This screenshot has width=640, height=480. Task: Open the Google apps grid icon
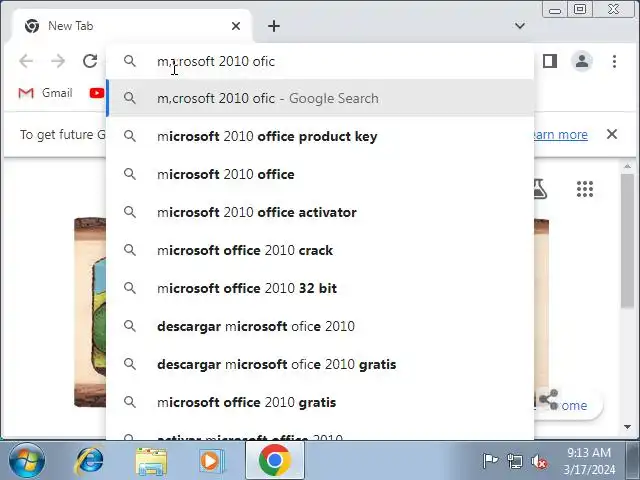(x=585, y=189)
